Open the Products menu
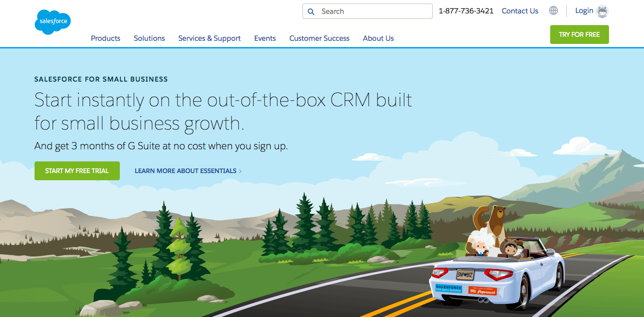 click(105, 39)
